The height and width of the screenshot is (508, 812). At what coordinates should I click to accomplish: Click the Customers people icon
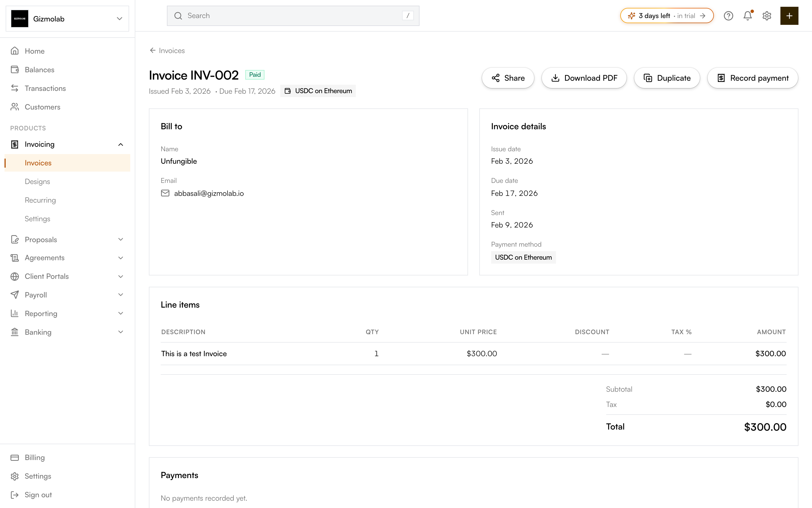[x=15, y=107]
